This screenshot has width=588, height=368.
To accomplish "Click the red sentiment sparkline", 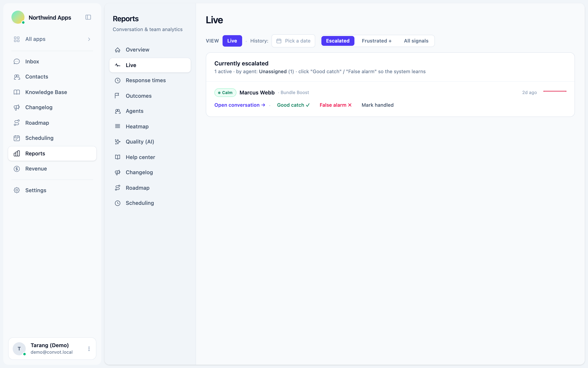I will (555, 91).
